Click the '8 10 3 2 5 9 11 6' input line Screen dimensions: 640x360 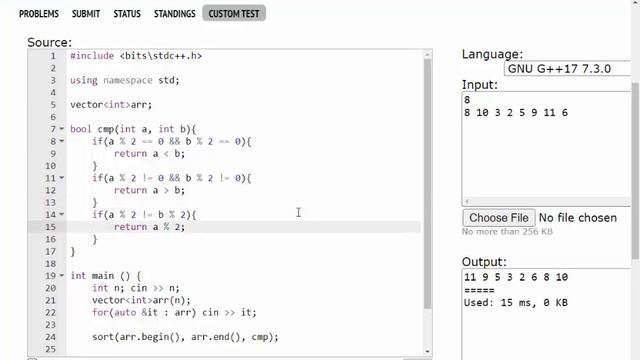[x=516, y=113]
